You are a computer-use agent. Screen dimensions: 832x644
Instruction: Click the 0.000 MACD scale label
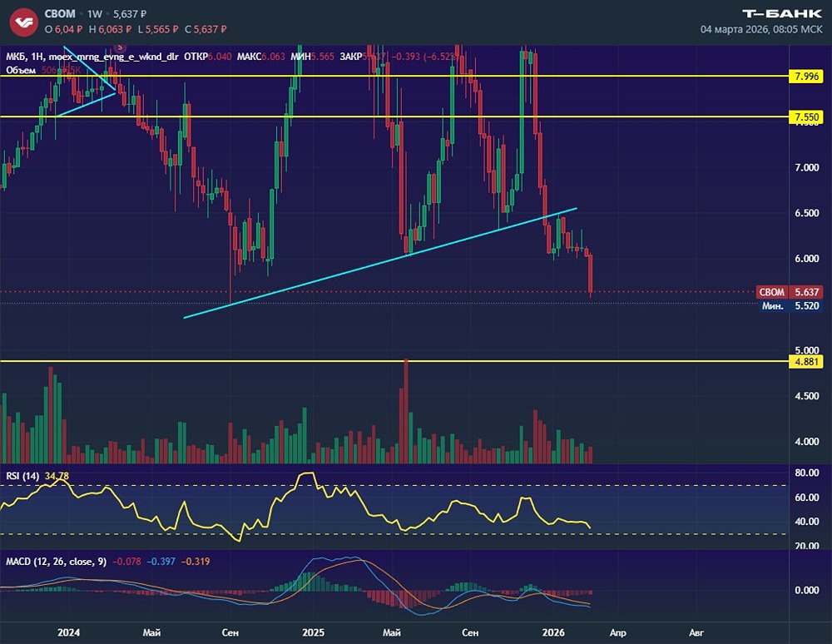806,590
